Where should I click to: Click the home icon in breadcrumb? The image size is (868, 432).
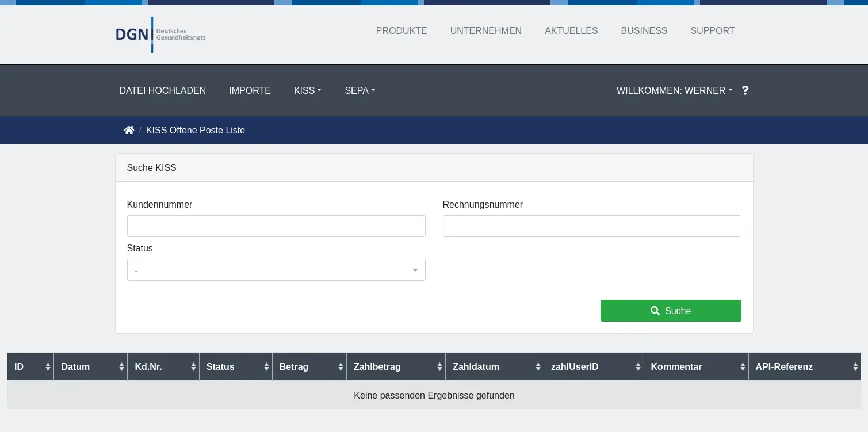[129, 130]
